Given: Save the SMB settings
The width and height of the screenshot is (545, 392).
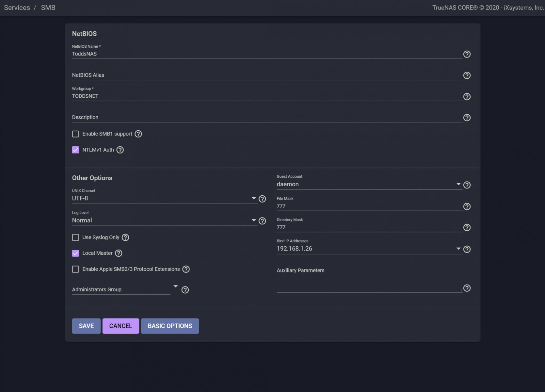Looking at the screenshot, I should [x=86, y=326].
